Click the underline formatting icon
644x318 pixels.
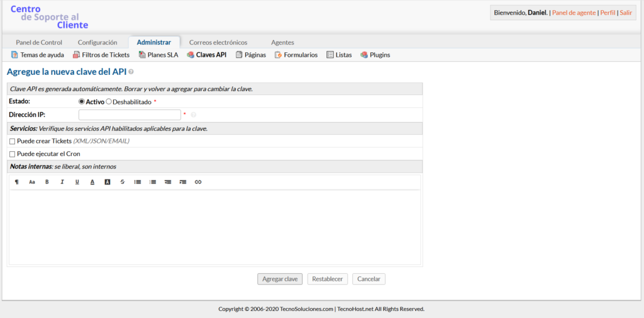(77, 182)
